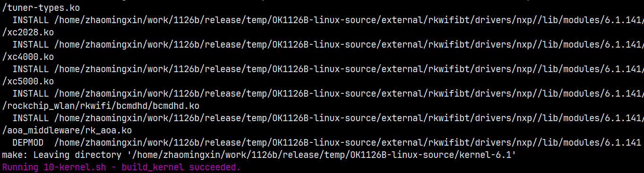Click INSTALL keyword on line before /xc4000.ko
This screenshot has height=173, width=644.
(x=31, y=45)
